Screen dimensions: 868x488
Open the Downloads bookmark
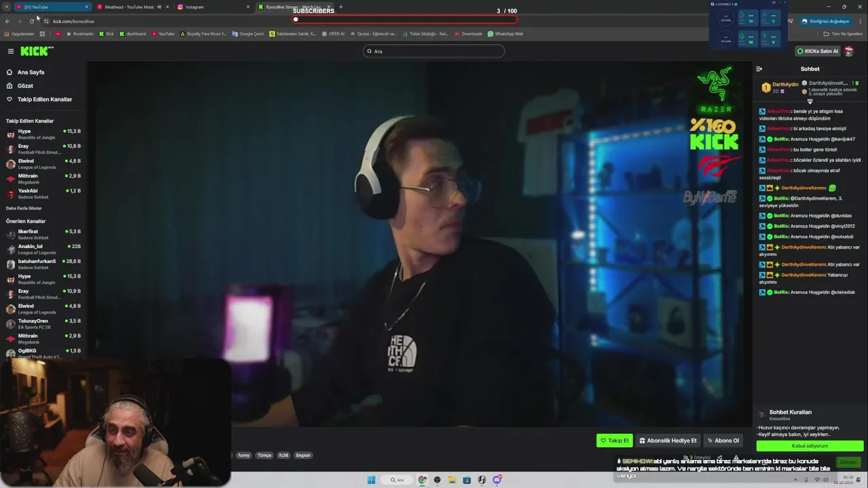pyautogui.click(x=468, y=34)
